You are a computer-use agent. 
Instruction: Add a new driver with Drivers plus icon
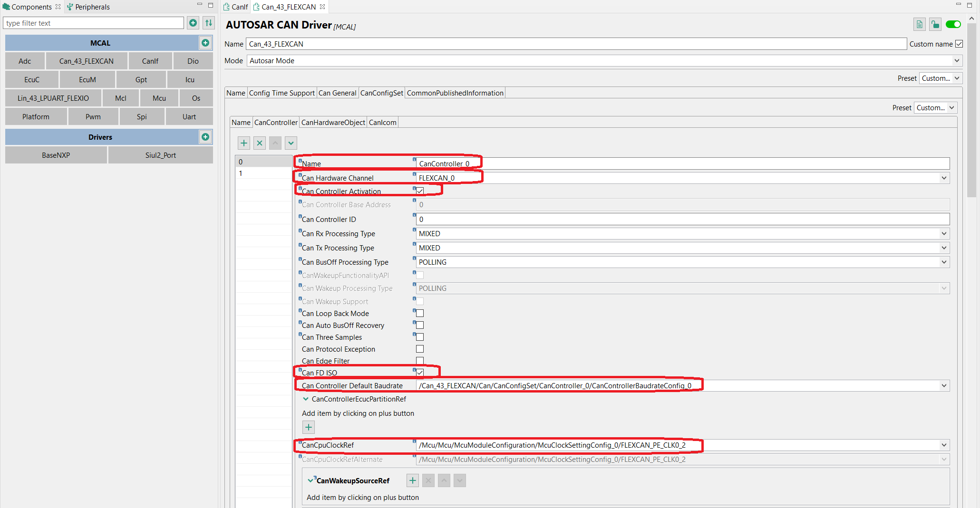tap(205, 137)
